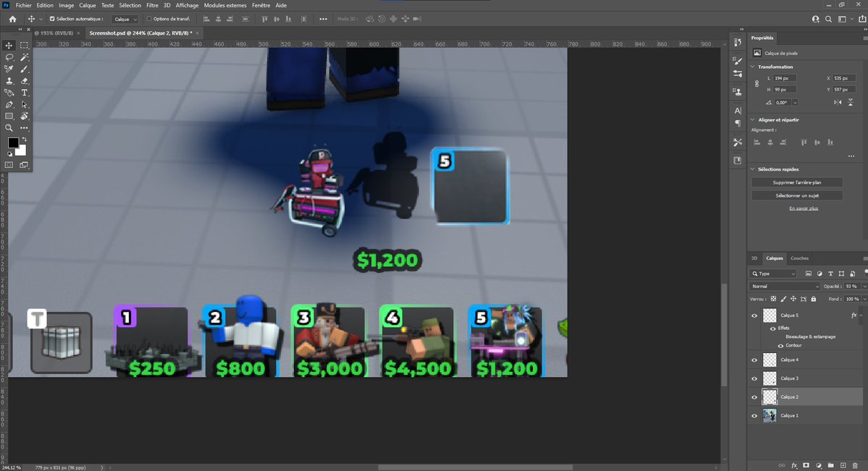
Task: Click the L width input field
Action: pyautogui.click(x=785, y=78)
